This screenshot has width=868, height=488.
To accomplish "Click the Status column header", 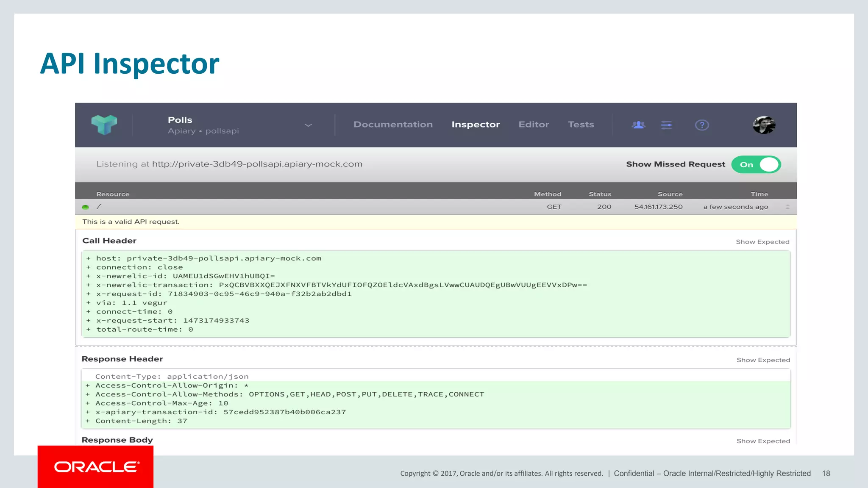I will [x=600, y=194].
